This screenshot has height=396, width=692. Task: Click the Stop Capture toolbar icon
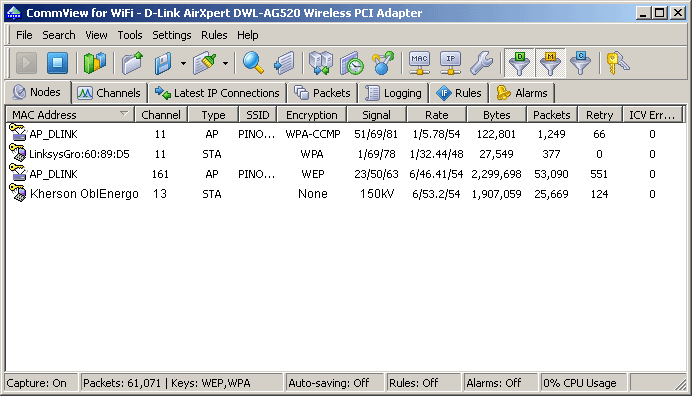point(57,63)
